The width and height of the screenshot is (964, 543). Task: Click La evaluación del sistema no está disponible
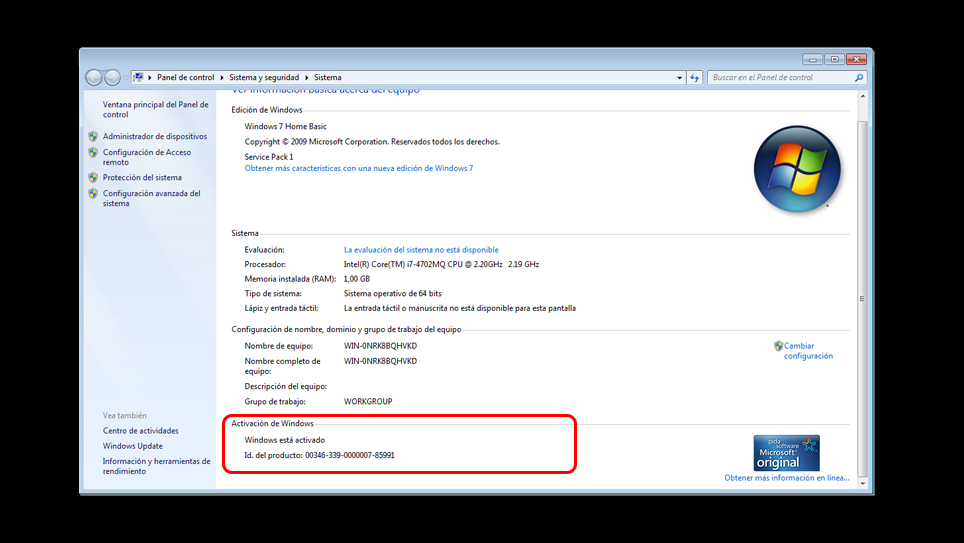click(421, 250)
